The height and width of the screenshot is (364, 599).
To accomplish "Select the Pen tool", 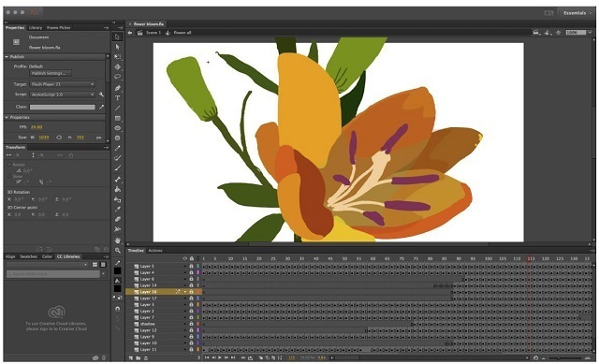I will [117, 88].
